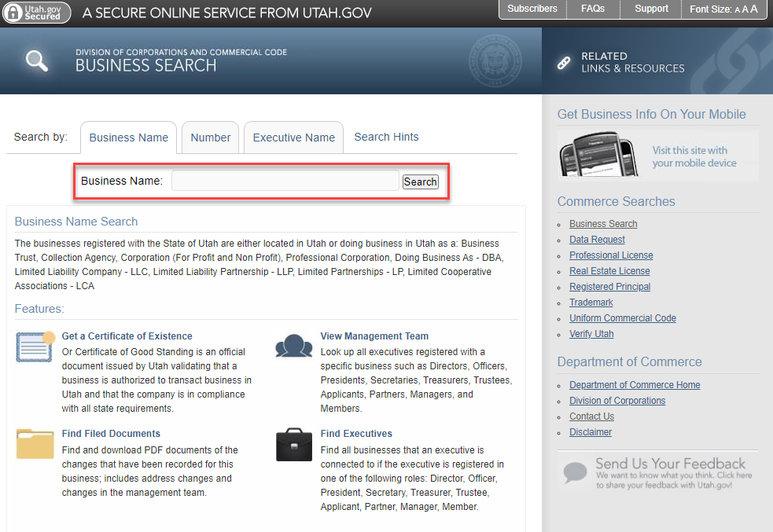Select the largest font size A
The image size is (773, 532).
(754, 9)
